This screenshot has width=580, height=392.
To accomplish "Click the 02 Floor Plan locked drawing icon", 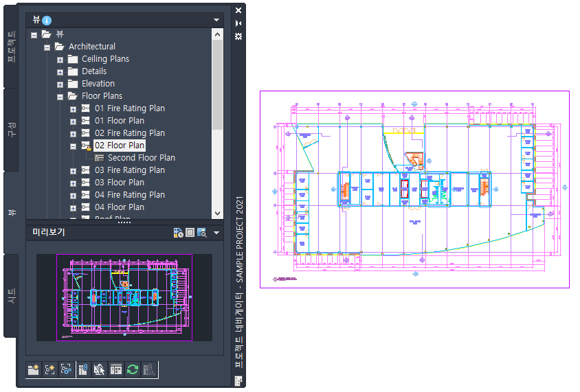I will click(86, 146).
